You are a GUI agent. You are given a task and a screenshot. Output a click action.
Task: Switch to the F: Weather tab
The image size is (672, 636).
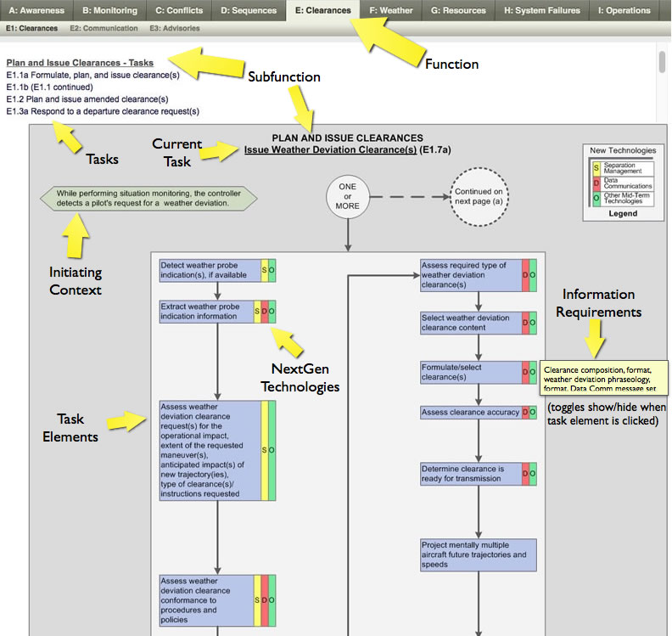[x=391, y=11]
